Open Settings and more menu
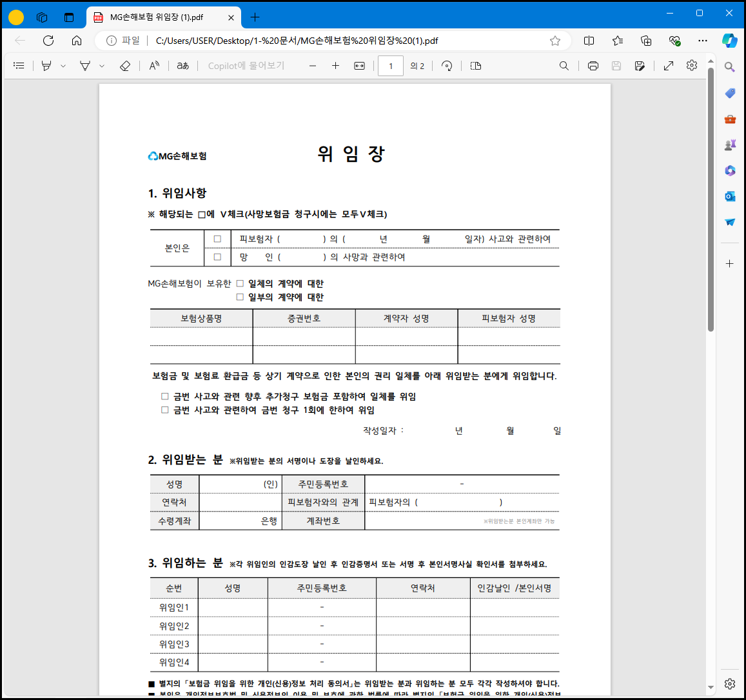Viewport: 746px width, 700px height. (703, 41)
